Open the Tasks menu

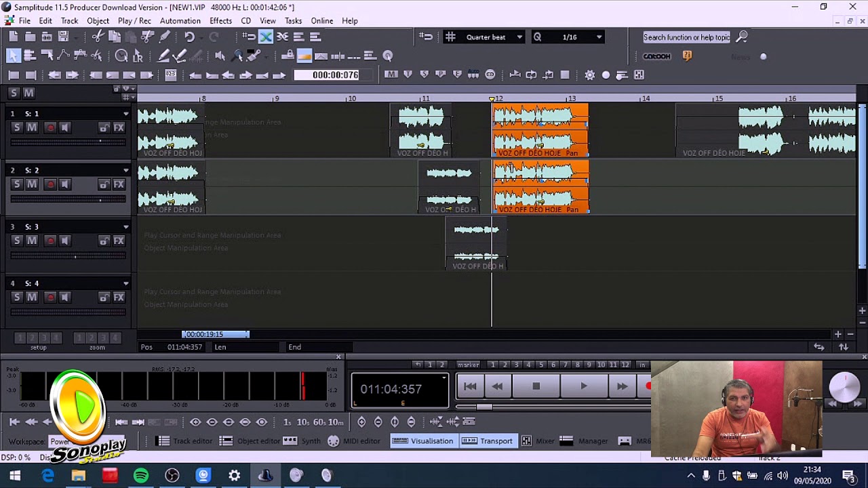[293, 21]
